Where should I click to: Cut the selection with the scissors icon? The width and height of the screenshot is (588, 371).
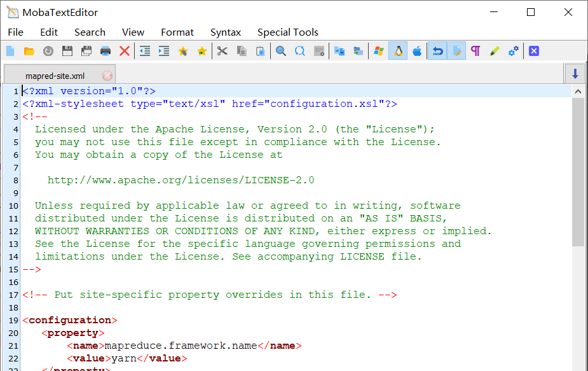222,51
